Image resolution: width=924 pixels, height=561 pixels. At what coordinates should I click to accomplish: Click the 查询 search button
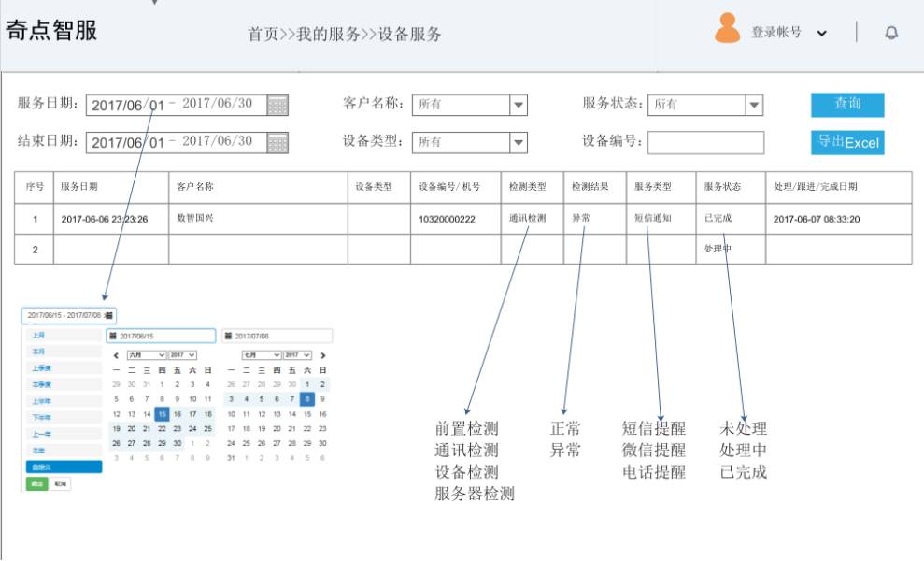coord(846,105)
